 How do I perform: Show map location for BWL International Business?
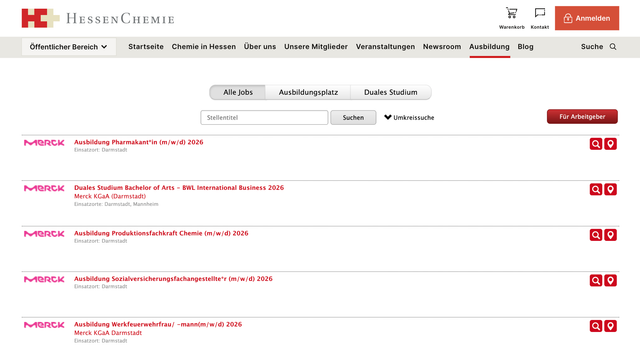(610, 189)
